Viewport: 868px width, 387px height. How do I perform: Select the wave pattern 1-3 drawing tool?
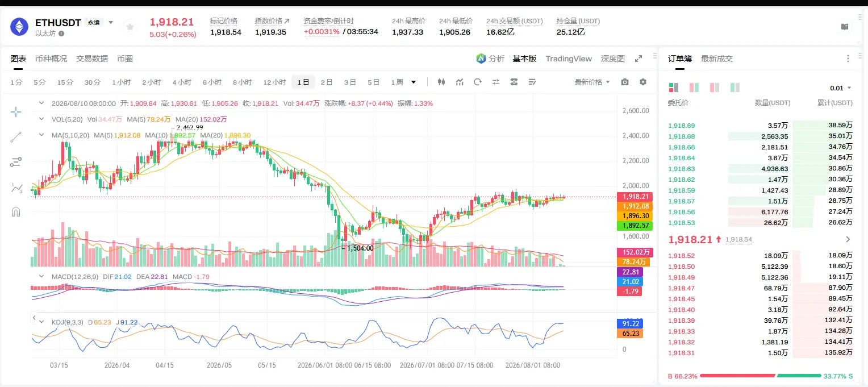16,188
